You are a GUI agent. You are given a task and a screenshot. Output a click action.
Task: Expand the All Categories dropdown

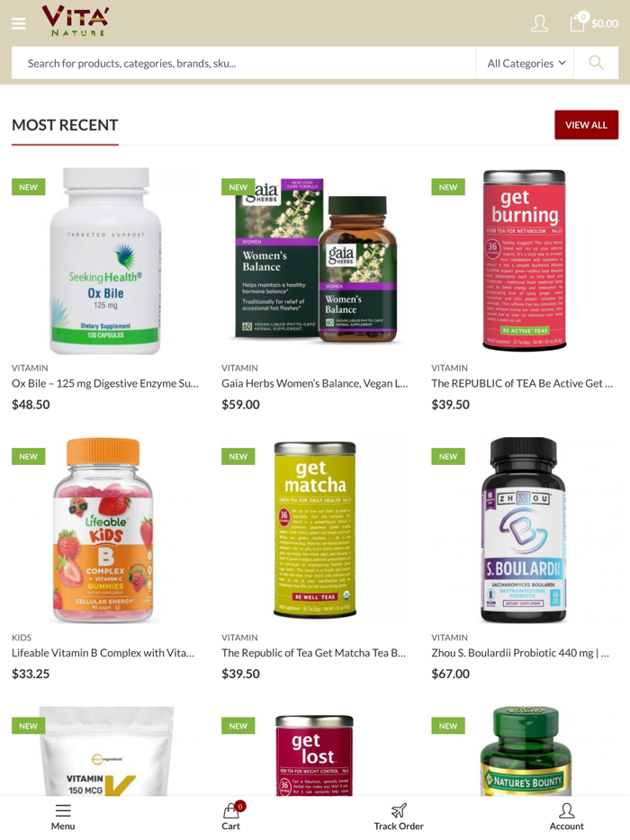click(x=526, y=63)
